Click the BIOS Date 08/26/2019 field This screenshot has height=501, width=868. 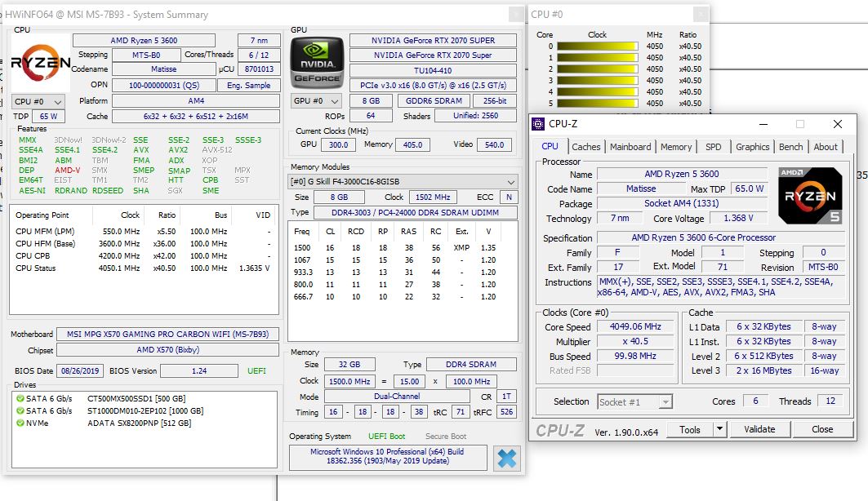pyautogui.click(x=80, y=370)
